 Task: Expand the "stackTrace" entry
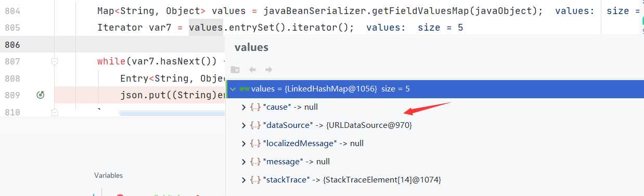click(243, 180)
